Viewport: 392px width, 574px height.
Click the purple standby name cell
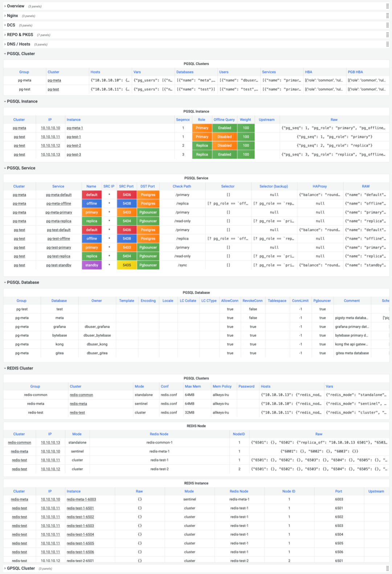[x=92, y=265]
